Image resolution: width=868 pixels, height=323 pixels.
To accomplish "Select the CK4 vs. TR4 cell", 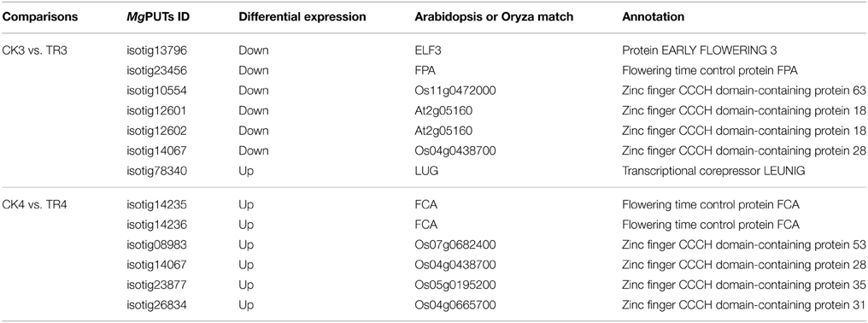I will click(32, 205).
